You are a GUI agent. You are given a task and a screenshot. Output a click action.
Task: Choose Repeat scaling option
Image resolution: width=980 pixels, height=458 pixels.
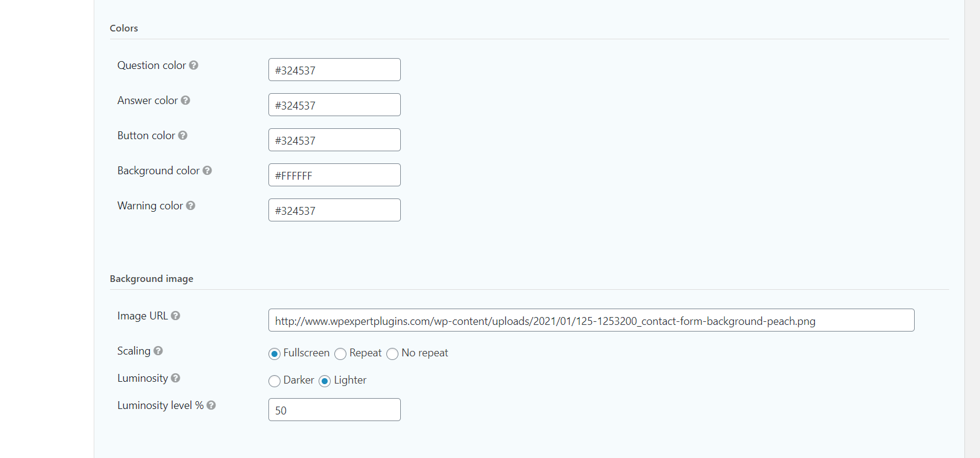[x=340, y=354]
